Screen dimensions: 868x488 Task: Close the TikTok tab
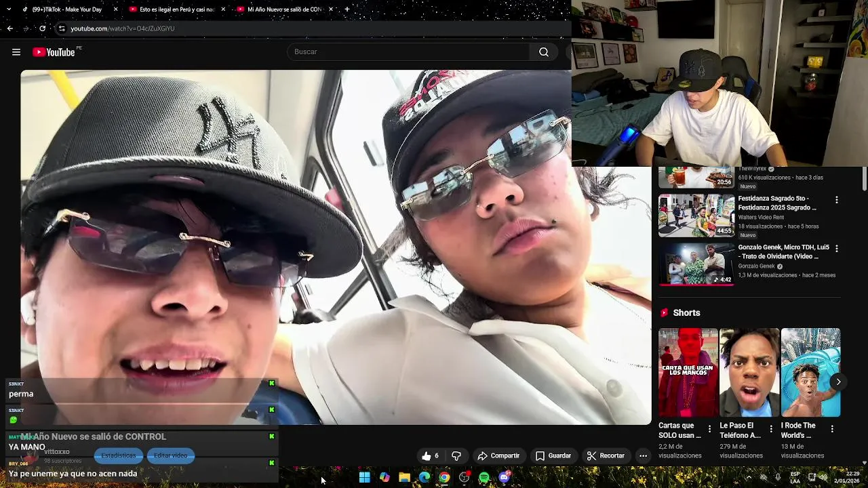[115, 9]
